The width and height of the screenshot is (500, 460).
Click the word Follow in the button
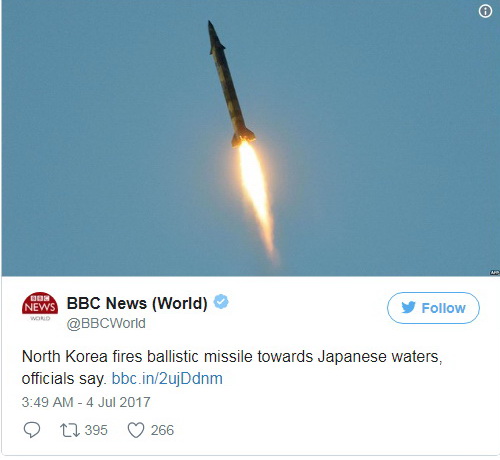(443, 308)
